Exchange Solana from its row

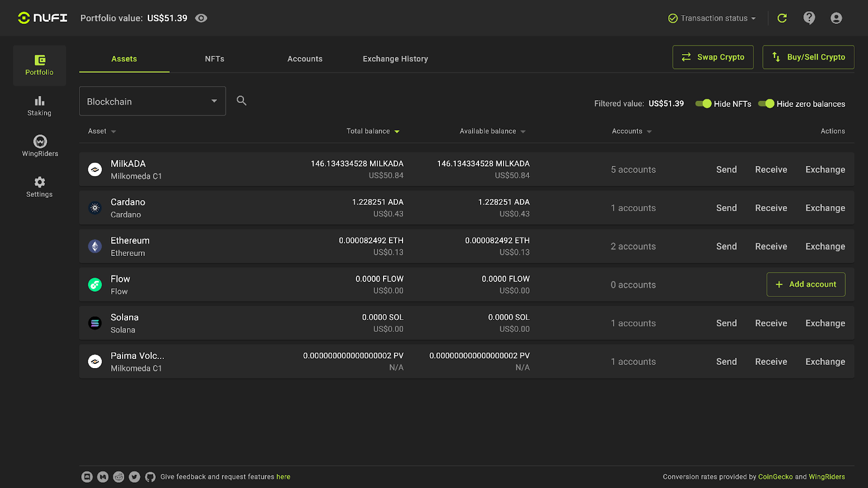point(825,323)
